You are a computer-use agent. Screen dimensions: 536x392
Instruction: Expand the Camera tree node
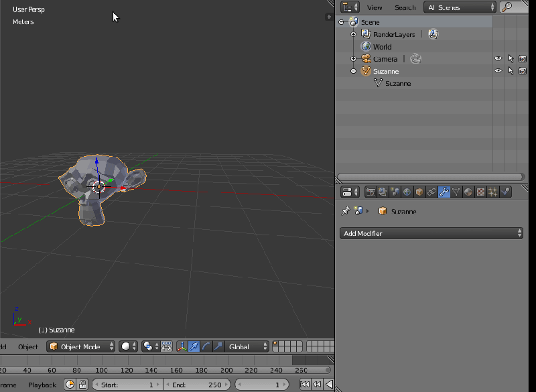pos(354,59)
